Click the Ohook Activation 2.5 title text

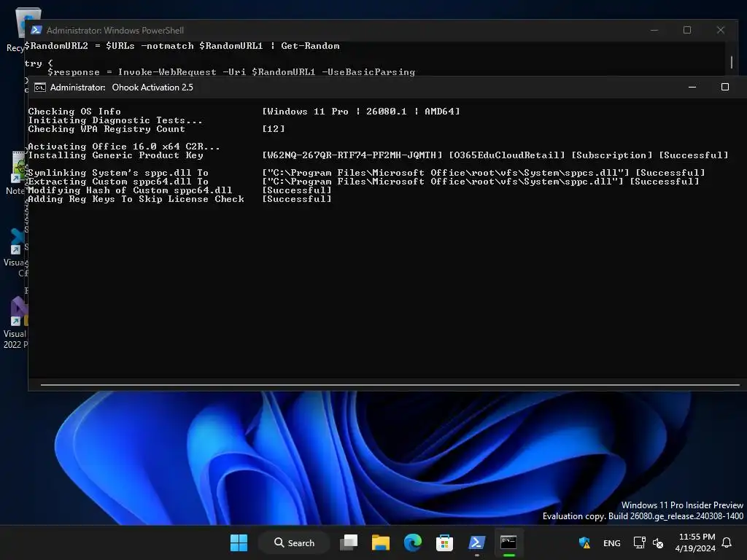click(152, 87)
